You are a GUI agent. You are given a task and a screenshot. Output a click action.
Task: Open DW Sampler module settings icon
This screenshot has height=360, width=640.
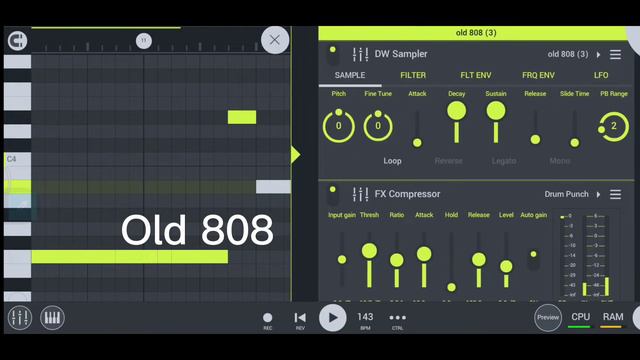360,54
